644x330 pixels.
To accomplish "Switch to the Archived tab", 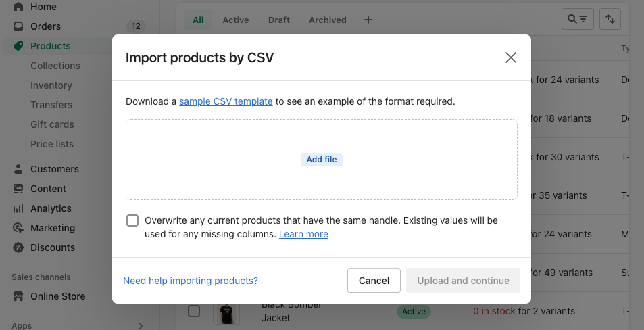I will [328, 20].
